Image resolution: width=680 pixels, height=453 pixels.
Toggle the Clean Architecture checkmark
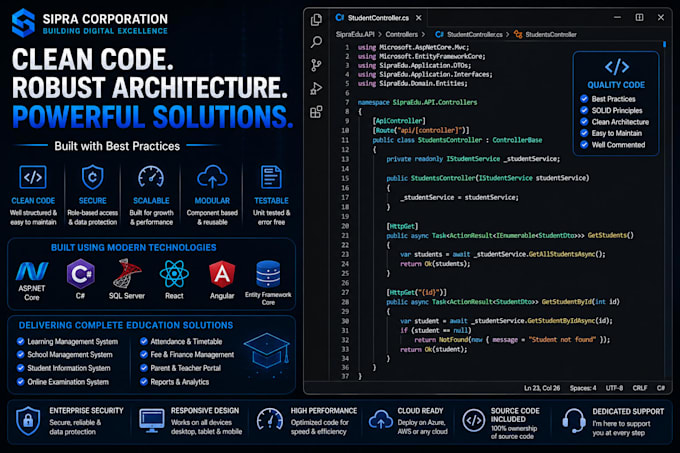584,122
